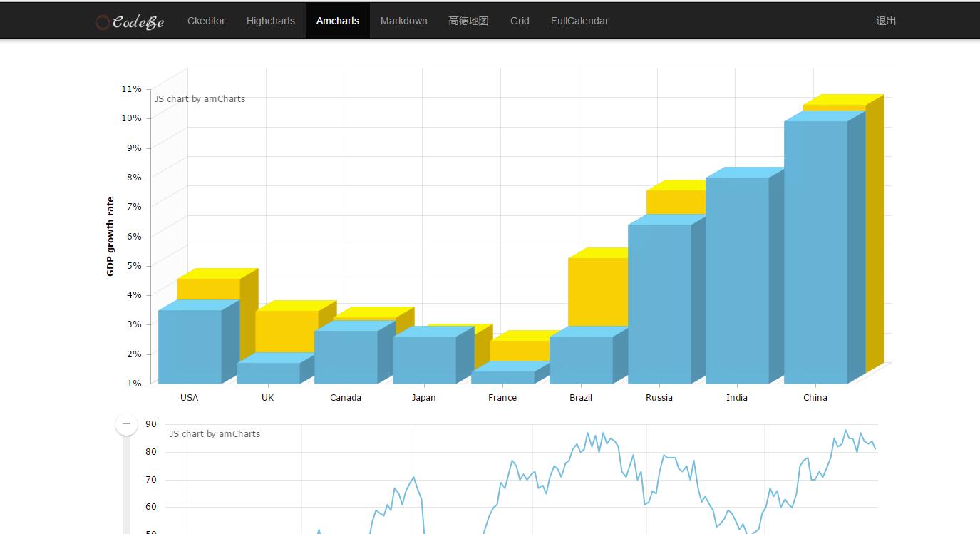The width and height of the screenshot is (980, 534).
Task: Click the yellow Russia bar
Action: (676, 202)
